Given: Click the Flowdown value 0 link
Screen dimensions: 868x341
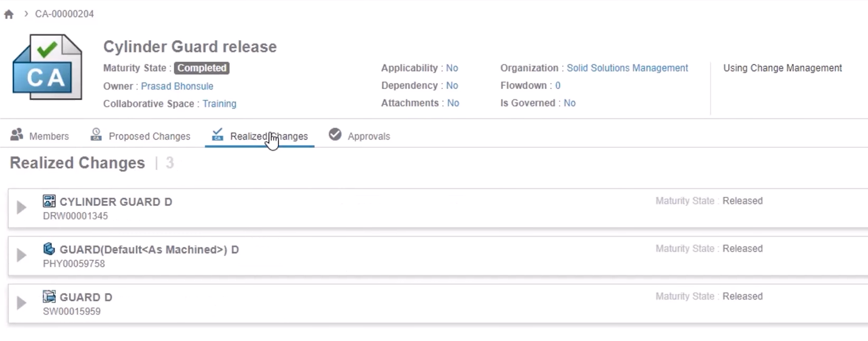Looking at the screenshot, I should pyautogui.click(x=558, y=85).
